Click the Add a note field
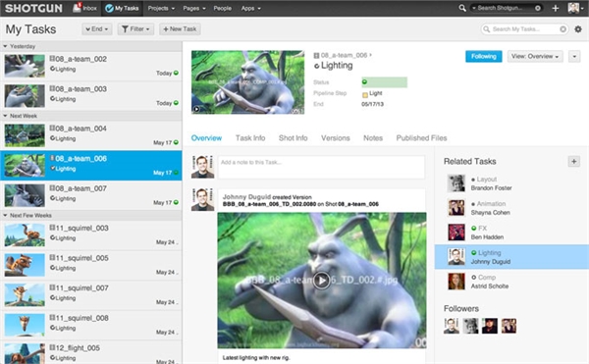The height and width of the screenshot is (364, 589). 321,167
